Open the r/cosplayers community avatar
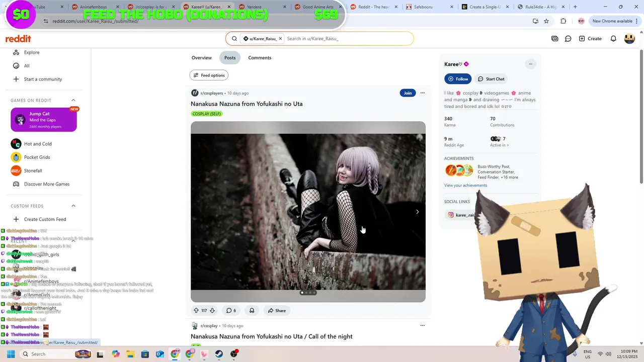 (x=195, y=93)
